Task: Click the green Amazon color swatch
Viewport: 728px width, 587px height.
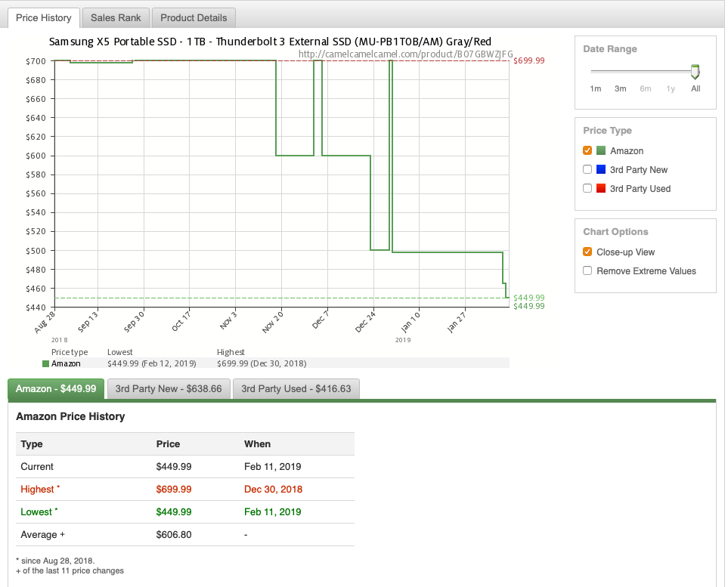Action: (x=601, y=150)
